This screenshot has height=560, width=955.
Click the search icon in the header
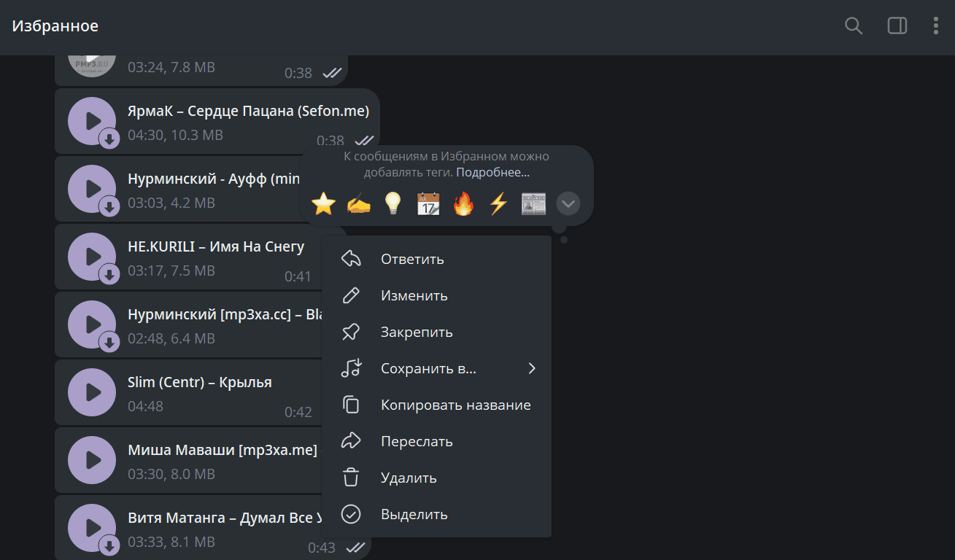click(853, 26)
